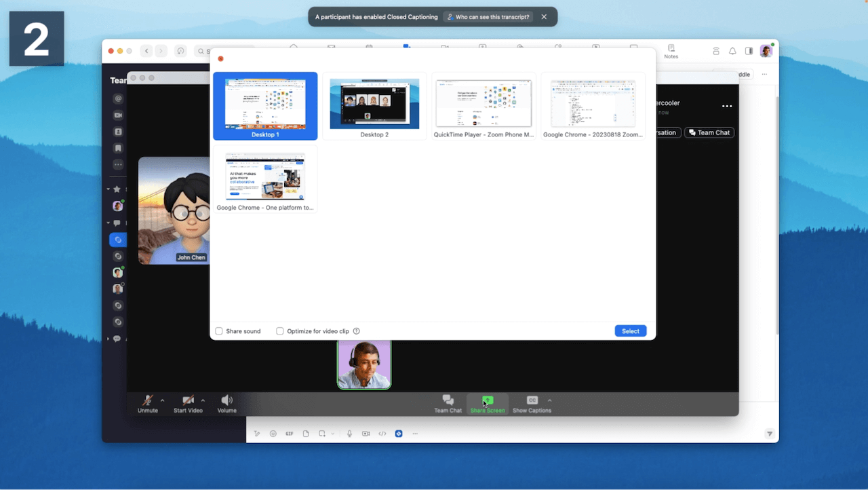The image size is (868, 490).
Task: Open Team Chat from the meeting toolbar
Action: tap(448, 402)
